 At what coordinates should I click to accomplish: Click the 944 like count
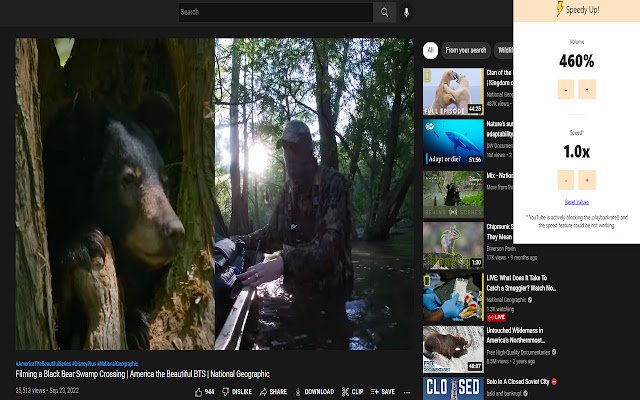(x=209, y=392)
